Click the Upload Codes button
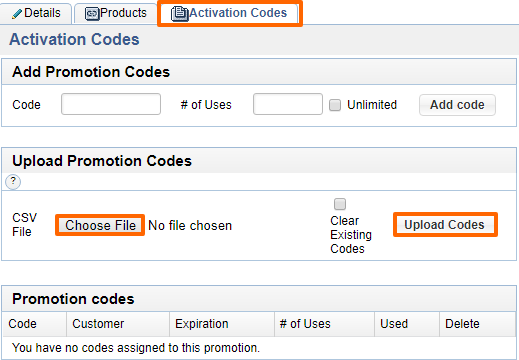The image size is (519, 360). tap(445, 225)
